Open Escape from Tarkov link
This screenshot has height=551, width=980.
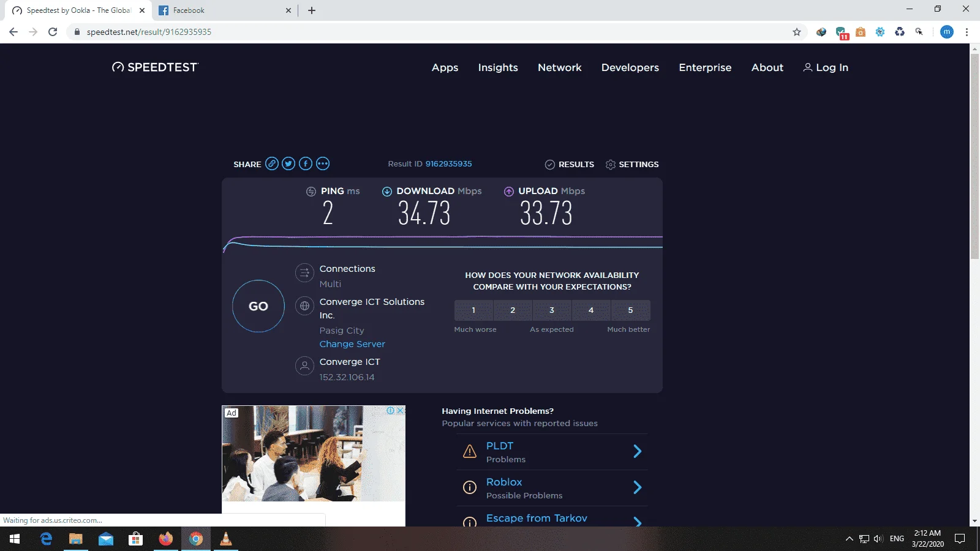tap(537, 518)
